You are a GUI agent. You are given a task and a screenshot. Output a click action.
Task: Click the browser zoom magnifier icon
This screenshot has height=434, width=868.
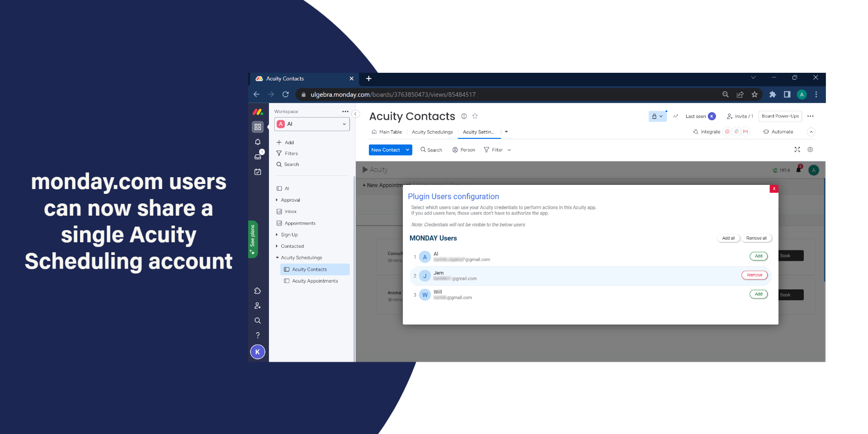click(726, 94)
